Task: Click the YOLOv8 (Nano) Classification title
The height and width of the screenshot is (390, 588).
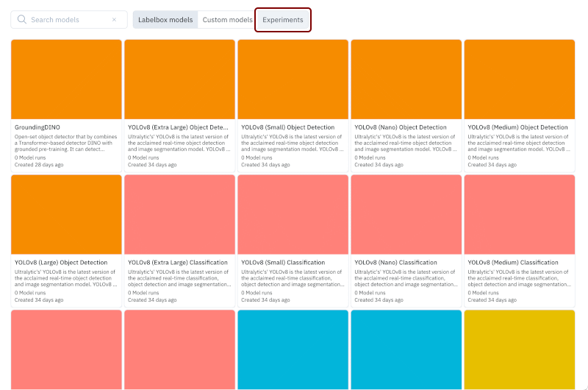Action: click(x=395, y=263)
